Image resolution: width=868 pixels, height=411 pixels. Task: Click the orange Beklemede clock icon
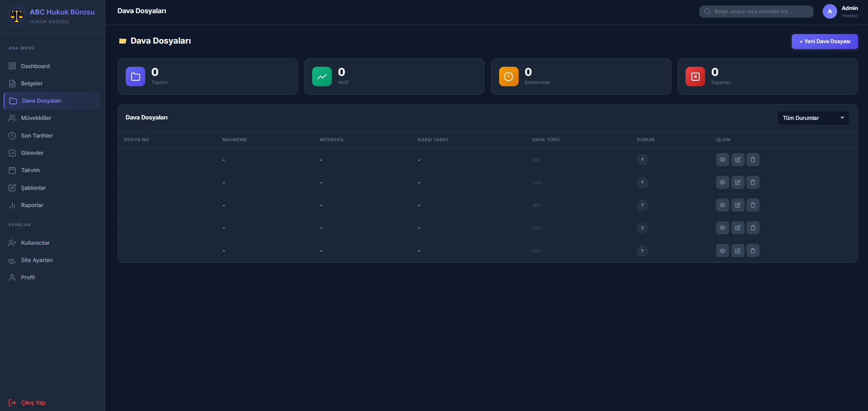pos(509,76)
